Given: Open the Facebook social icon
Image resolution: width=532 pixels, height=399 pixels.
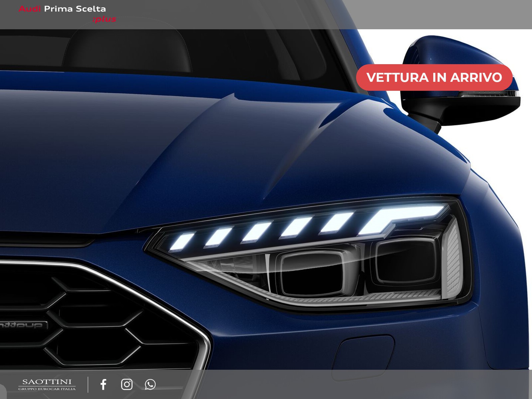Looking at the screenshot, I should 103,384.
